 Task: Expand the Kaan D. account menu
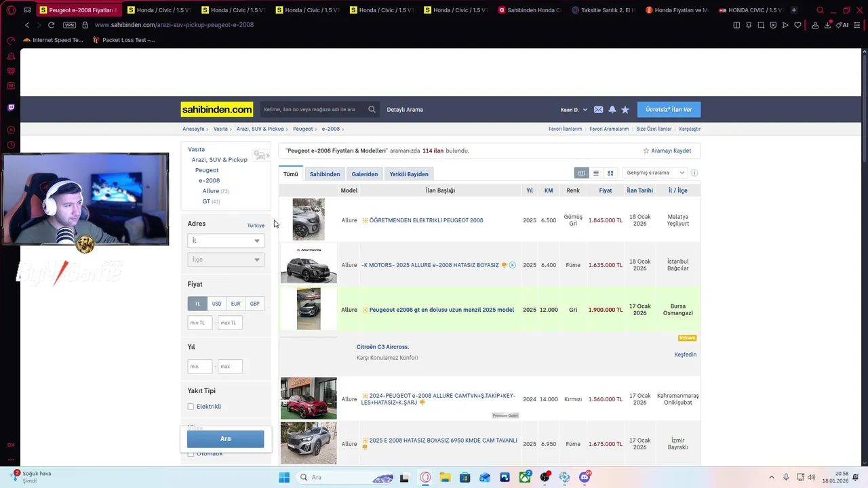click(574, 110)
